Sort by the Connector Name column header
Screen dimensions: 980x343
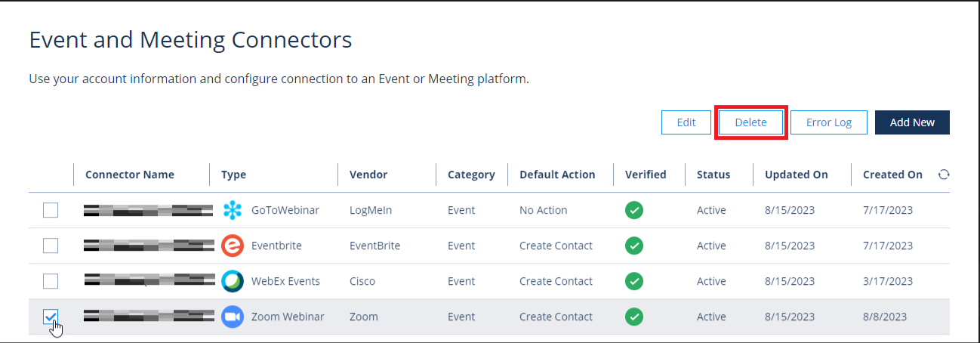(x=130, y=175)
